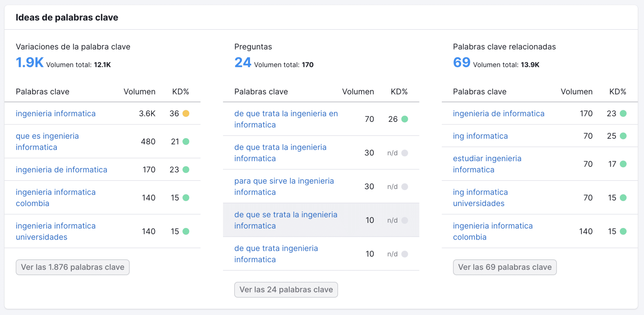Open the related keyword ing informatica universidades
The height and width of the screenshot is (315, 644).
(480, 197)
